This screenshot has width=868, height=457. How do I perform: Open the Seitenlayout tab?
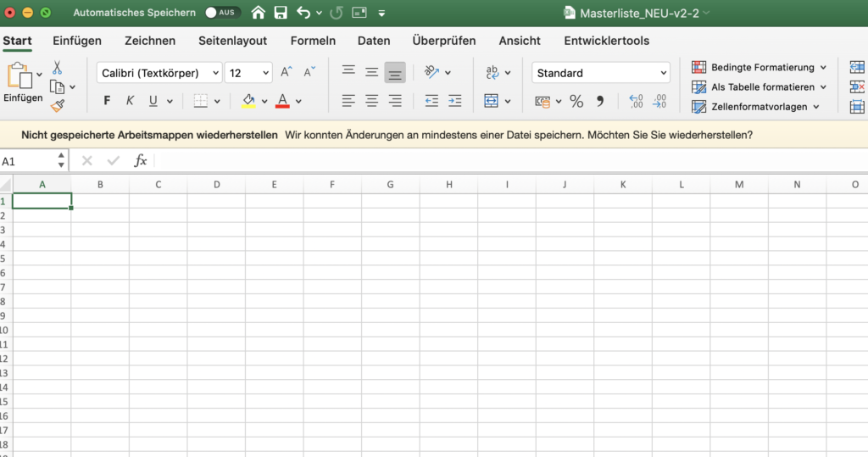(x=232, y=41)
